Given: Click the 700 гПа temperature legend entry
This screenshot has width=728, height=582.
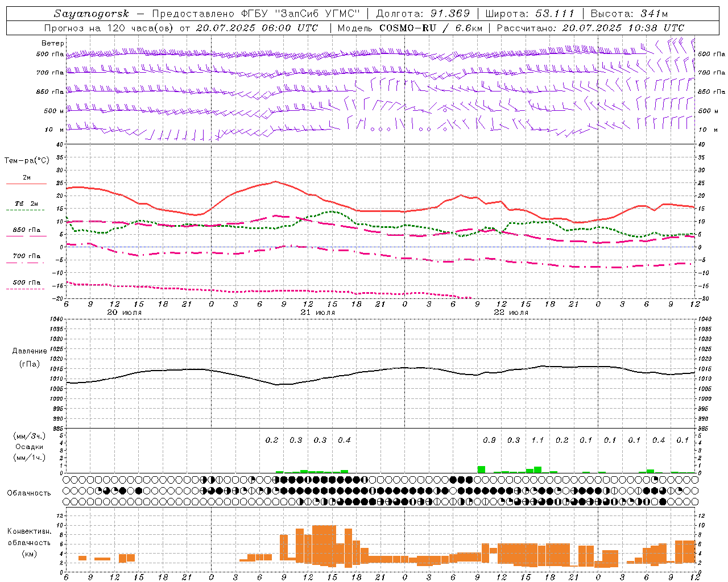Looking at the screenshot, I should tap(27, 256).
